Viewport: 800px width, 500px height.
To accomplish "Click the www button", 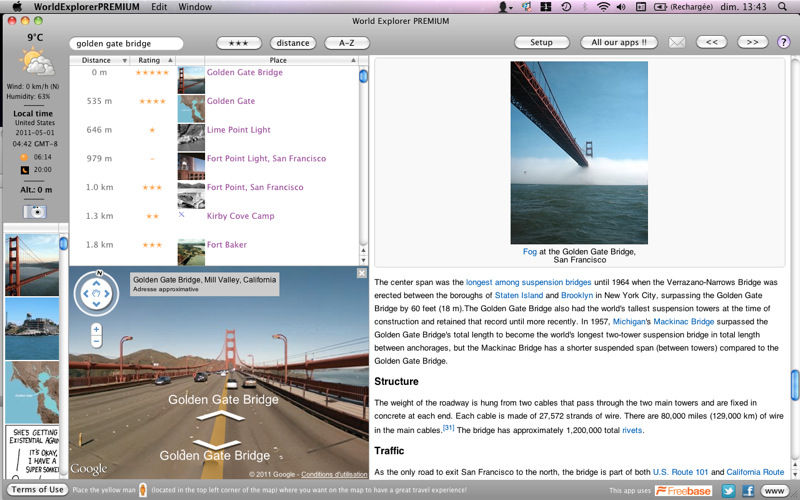I will click(x=774, y=491).
